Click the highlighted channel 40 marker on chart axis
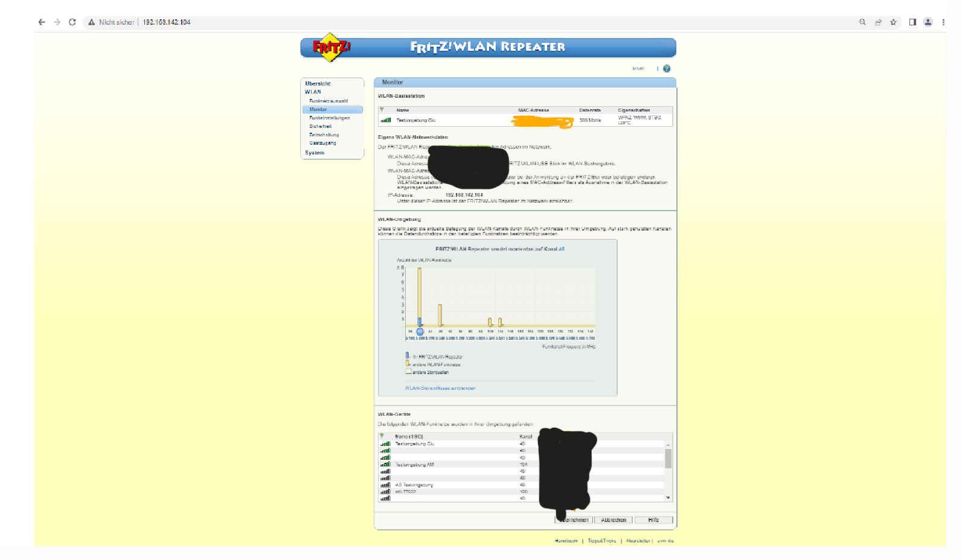Viewport: 962px width, 560px height. tap(420, 331)
